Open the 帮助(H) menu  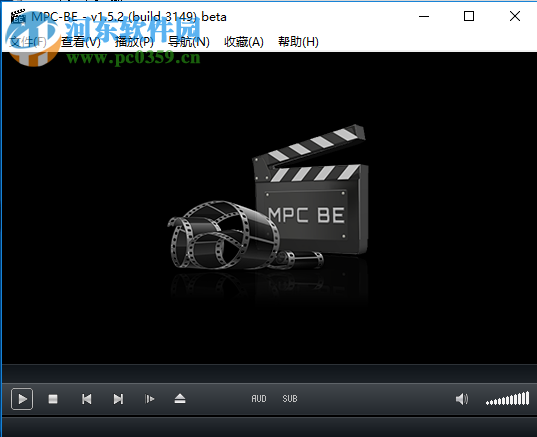(298, 42)
